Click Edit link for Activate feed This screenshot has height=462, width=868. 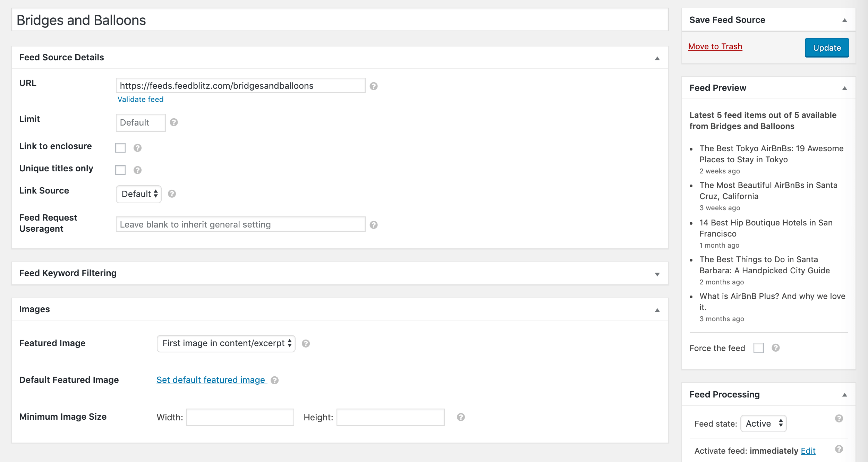click(x=808, y=451)
